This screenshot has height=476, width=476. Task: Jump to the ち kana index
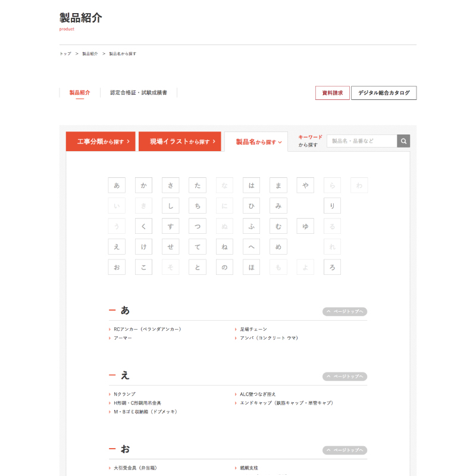[x=198, y=206]
